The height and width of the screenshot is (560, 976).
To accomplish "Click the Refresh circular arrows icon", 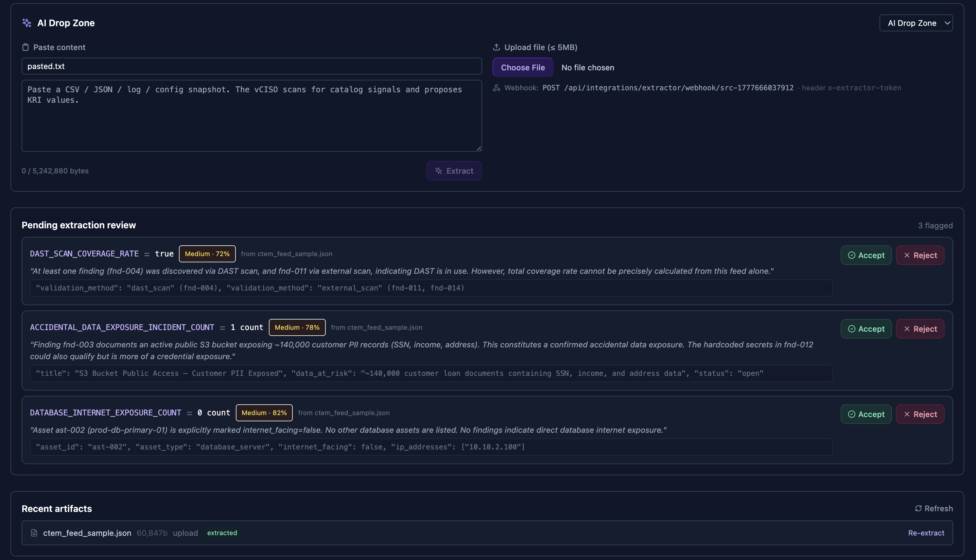I will [x=918, y=508].
